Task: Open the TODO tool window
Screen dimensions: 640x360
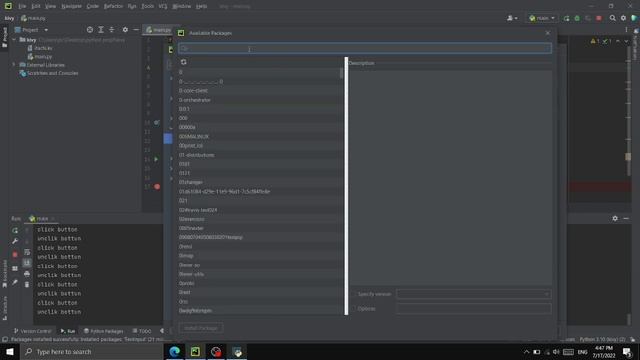Action: (142, 331)
